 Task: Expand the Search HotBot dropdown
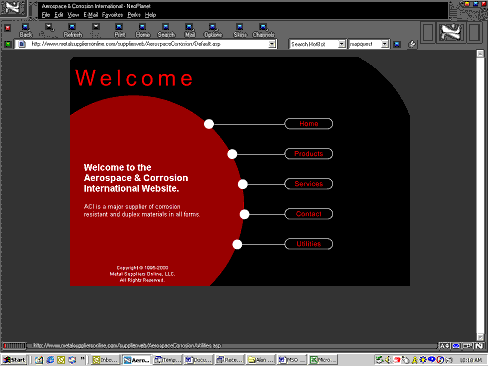342,44
